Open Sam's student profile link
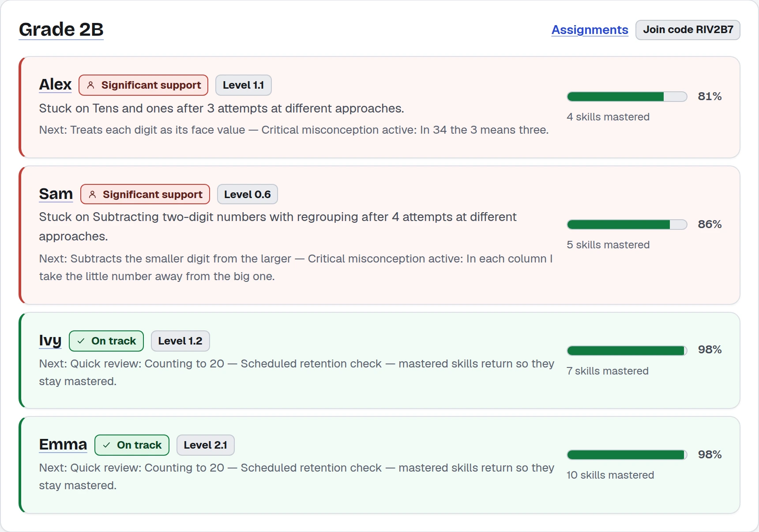The width and height of the screenshot is (759, 532). pos(56,194)
